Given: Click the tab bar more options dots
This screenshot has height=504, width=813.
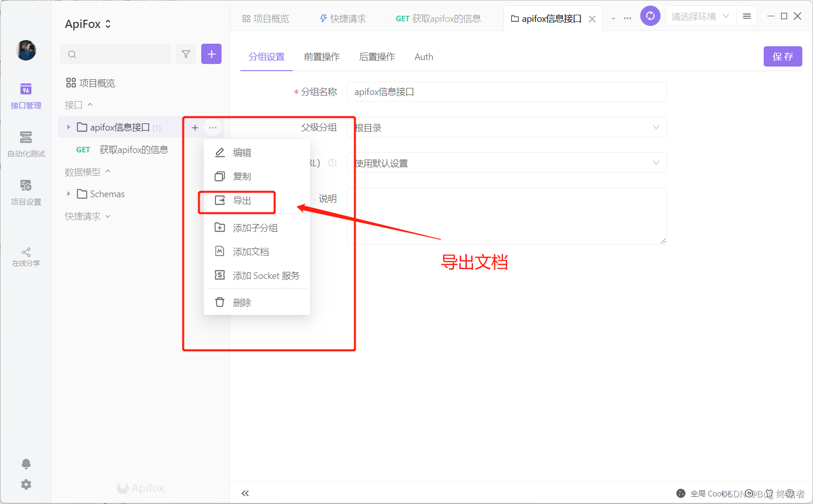Looking at the screenshot, I should [x=628, y=18].
